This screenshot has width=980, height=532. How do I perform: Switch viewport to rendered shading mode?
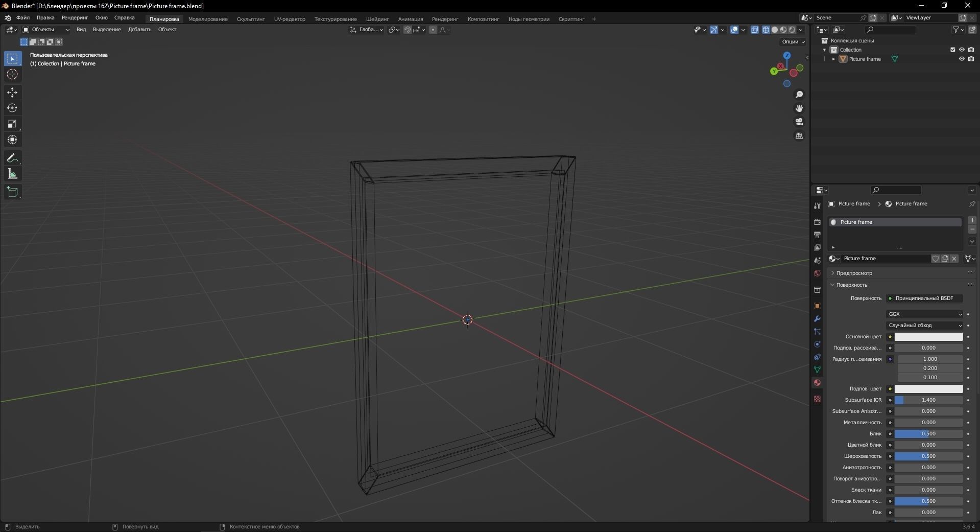click(792, 30)
